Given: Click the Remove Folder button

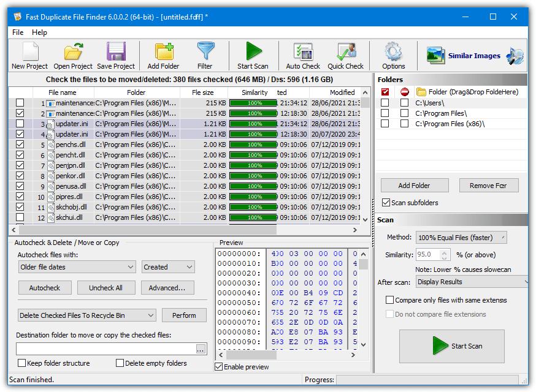Looking at the screenshot, I should tap(489, 186).
